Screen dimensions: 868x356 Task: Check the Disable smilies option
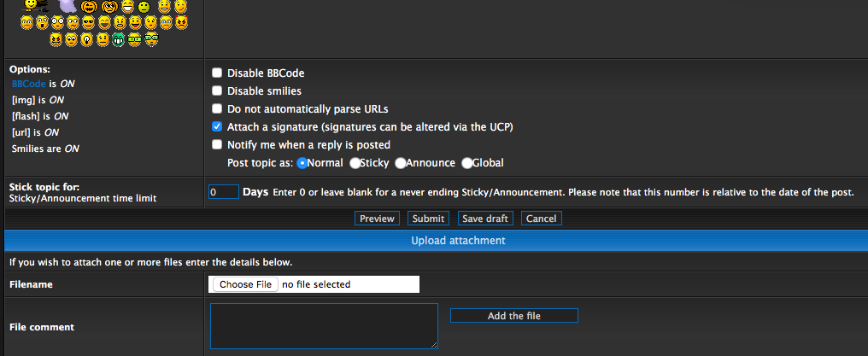click(217, 91)
